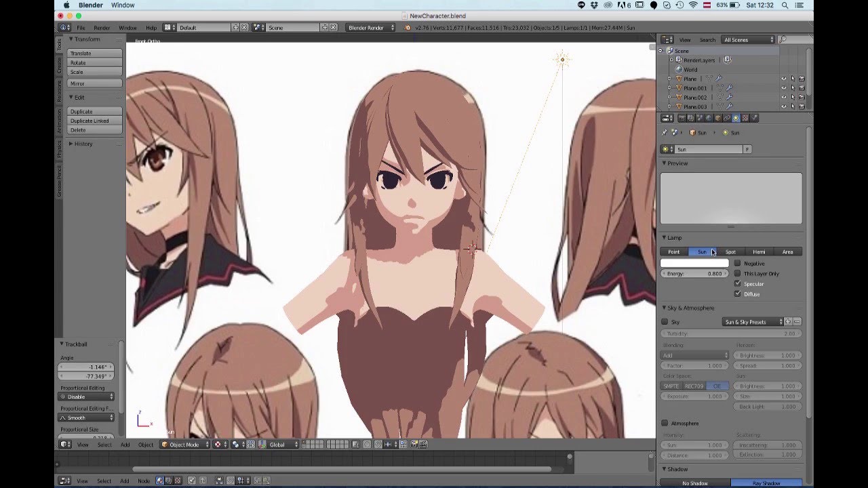Click the go to parent node tree icon
This screenshot has height=488, width=868.
pos(203,481)
